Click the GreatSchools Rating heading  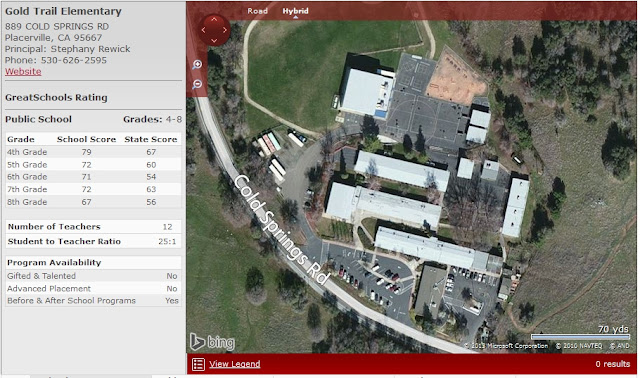click(x=56, y=98)
